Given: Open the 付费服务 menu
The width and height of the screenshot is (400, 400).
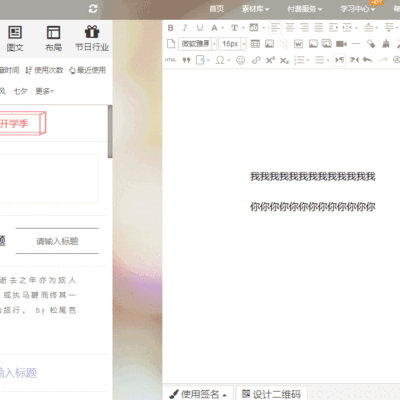Looking at the screenshot, I should 305,9.
